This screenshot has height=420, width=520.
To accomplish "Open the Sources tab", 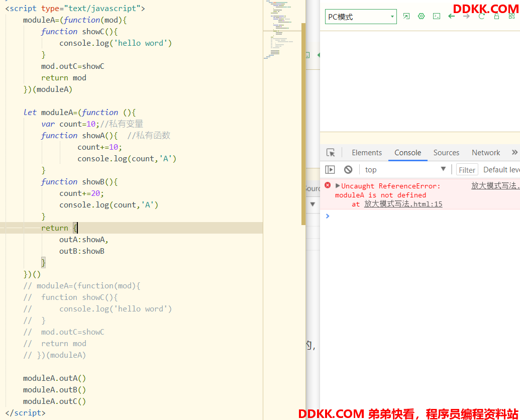I will pyautogui.click(x=446, y=153).
